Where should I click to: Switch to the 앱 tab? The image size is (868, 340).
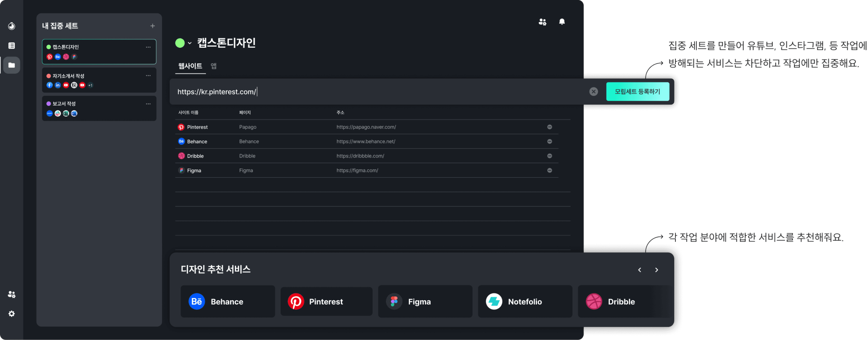[x=214, y=66]
